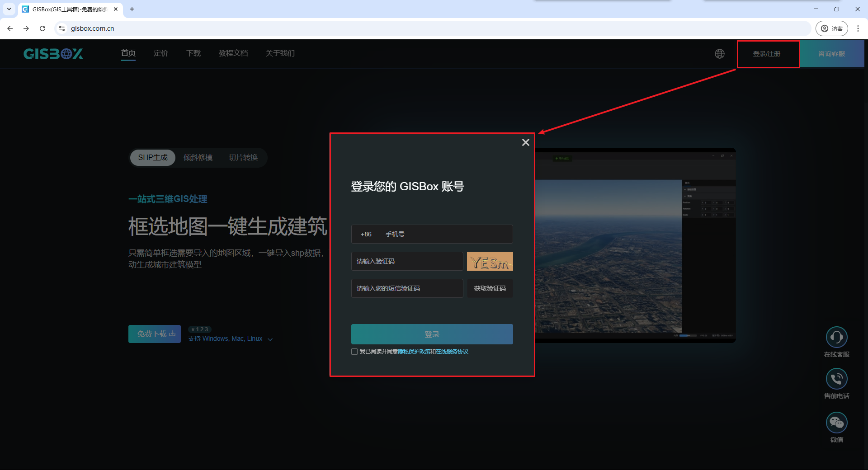
Task: Open the 下载 navigation item
Action: coord(193,53)
